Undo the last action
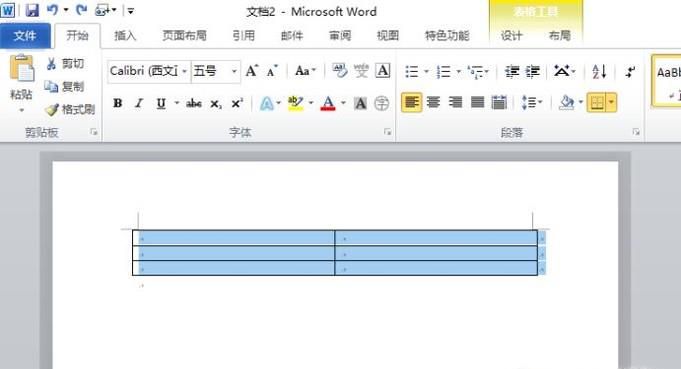The height and width of the screenshot is (369, 681). click(53, 10)
